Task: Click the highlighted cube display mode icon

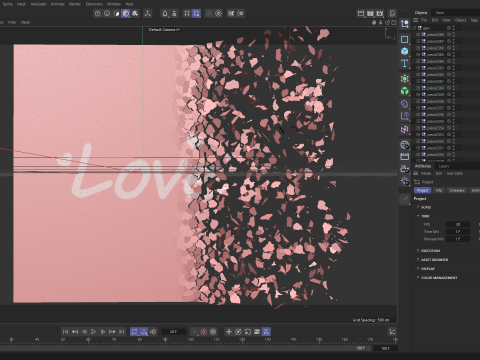Action: [126, 13]
